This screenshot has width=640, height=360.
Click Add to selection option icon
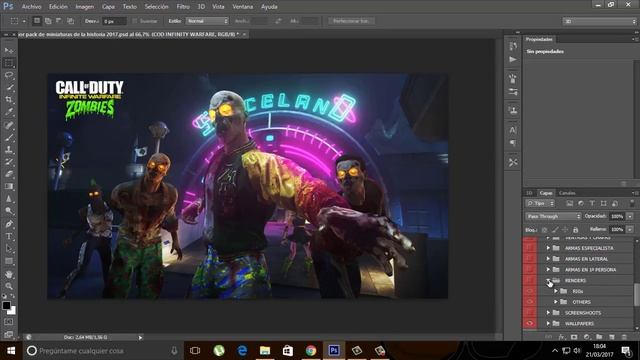click(x=48, y=21)
